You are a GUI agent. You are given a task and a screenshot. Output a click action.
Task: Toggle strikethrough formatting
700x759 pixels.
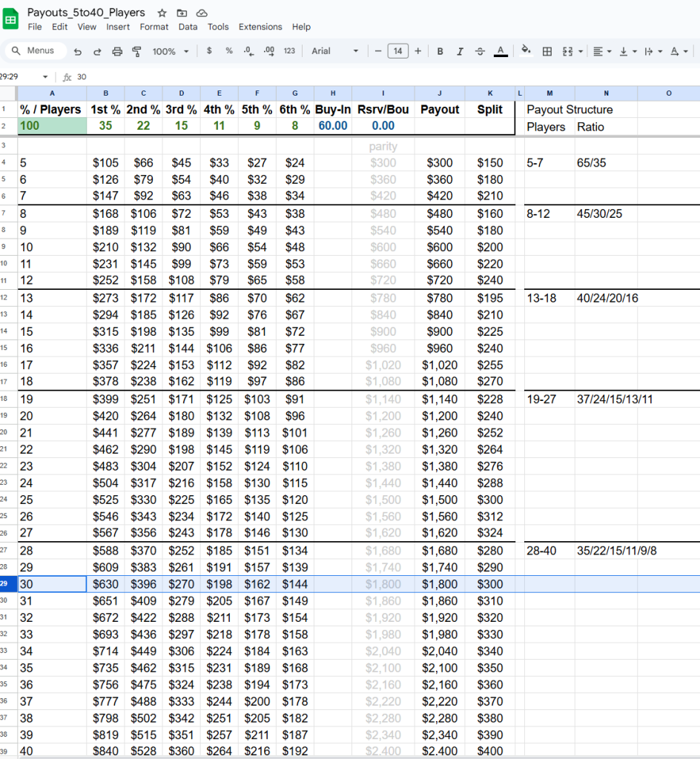(479, 51)
